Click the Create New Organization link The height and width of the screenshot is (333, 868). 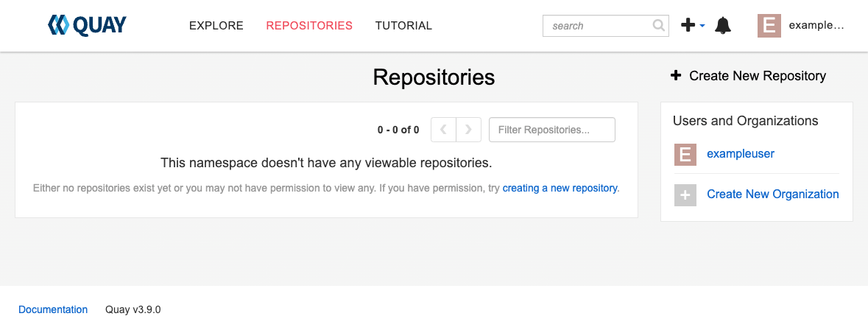(773, 194)
